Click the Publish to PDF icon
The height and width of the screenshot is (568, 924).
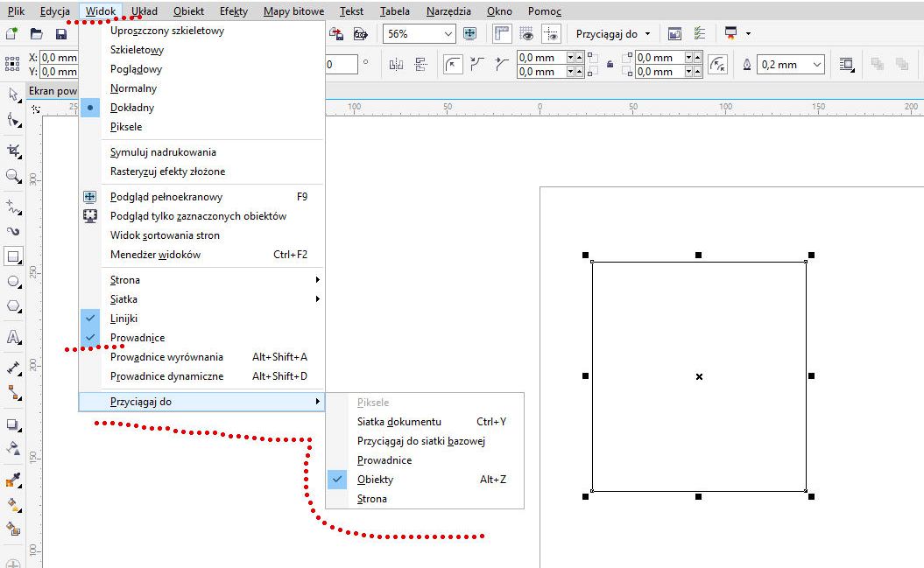point(360,34)
